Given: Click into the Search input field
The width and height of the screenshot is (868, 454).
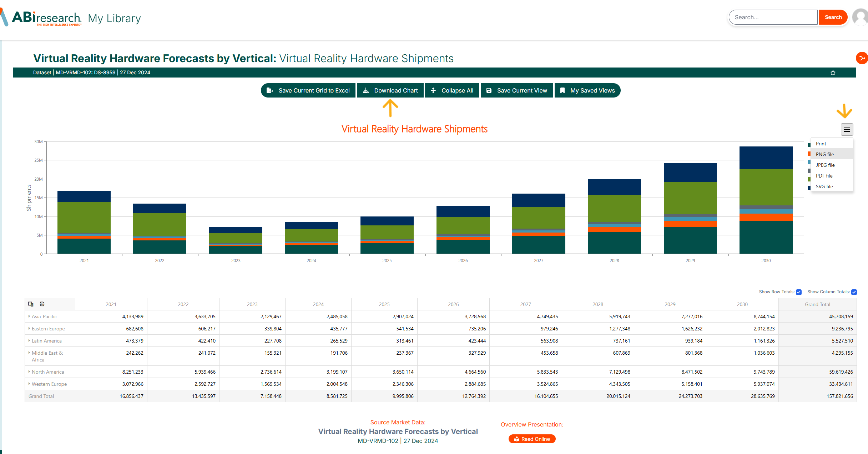Looking at the screenshot, I should (x=773, y=17).
